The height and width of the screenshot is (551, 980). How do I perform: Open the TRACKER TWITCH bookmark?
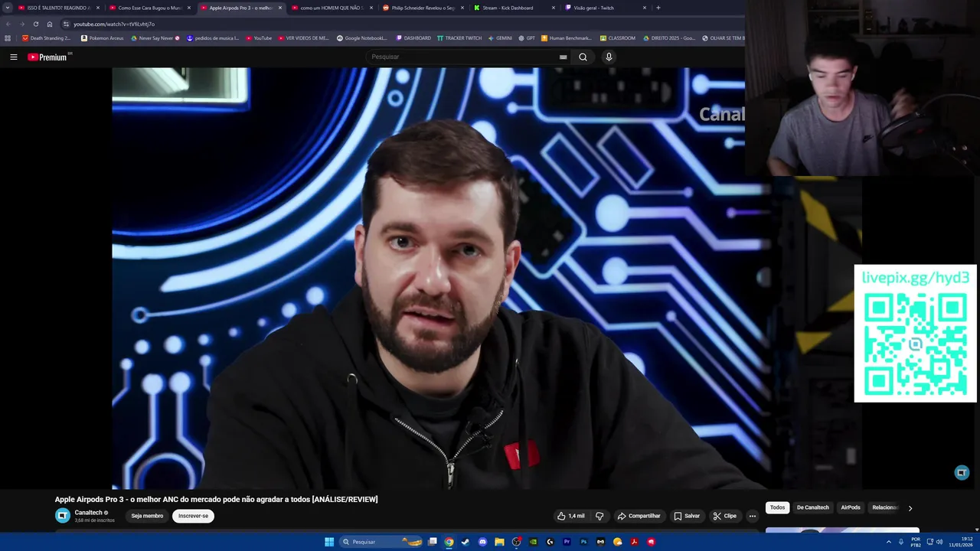click(x=459, y=37)
